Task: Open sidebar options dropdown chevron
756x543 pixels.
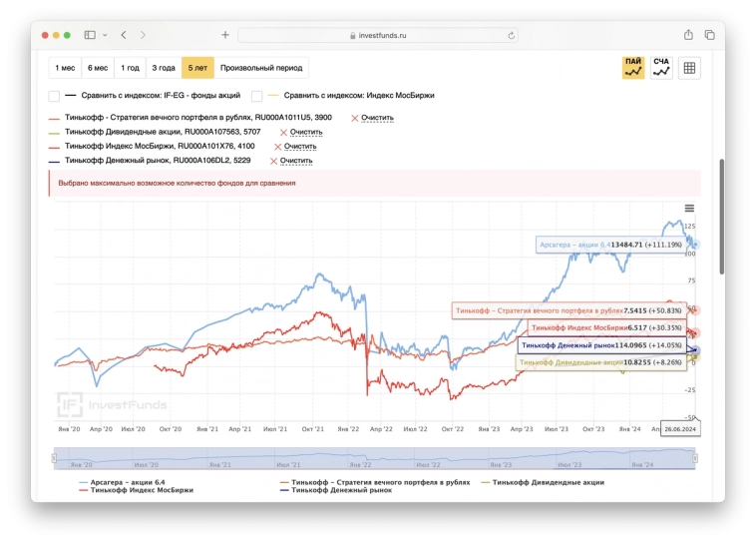Action: tap(105, 35)
